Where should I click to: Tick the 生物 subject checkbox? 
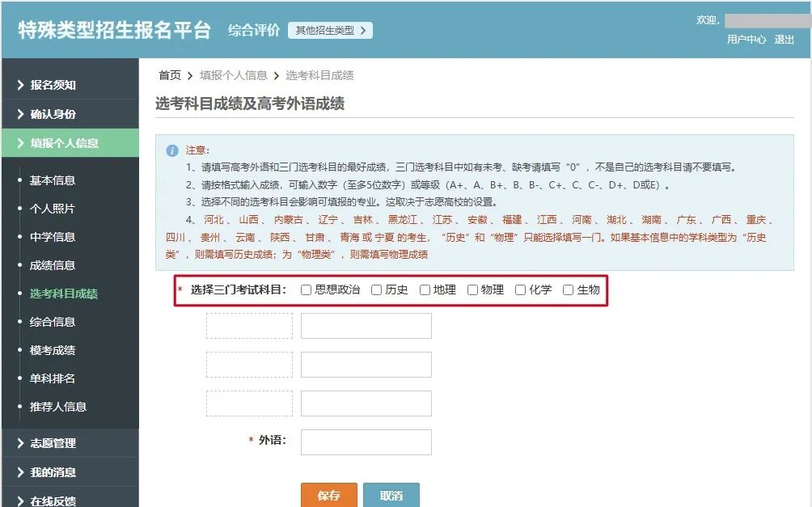click(568, 290)
